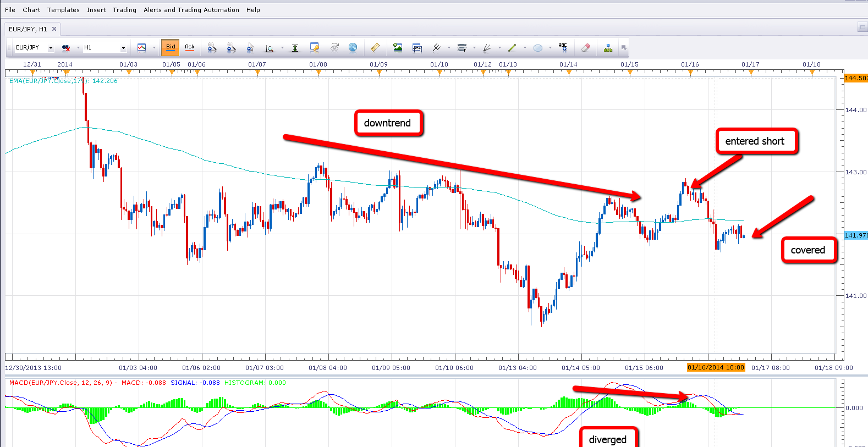Toggle the Bid price button
Image resolution: width=868 pixels, height=447 pixels.
tap(171, 47)
